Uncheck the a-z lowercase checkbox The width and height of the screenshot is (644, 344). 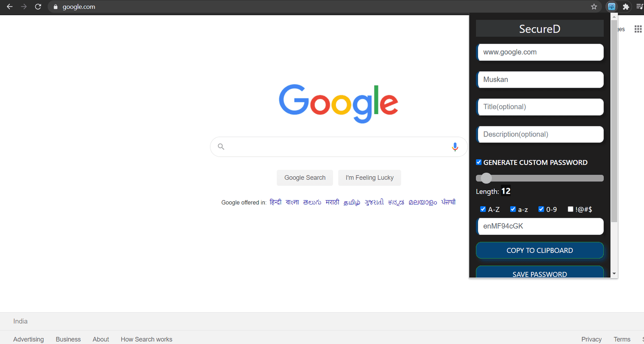pos(513,209)
